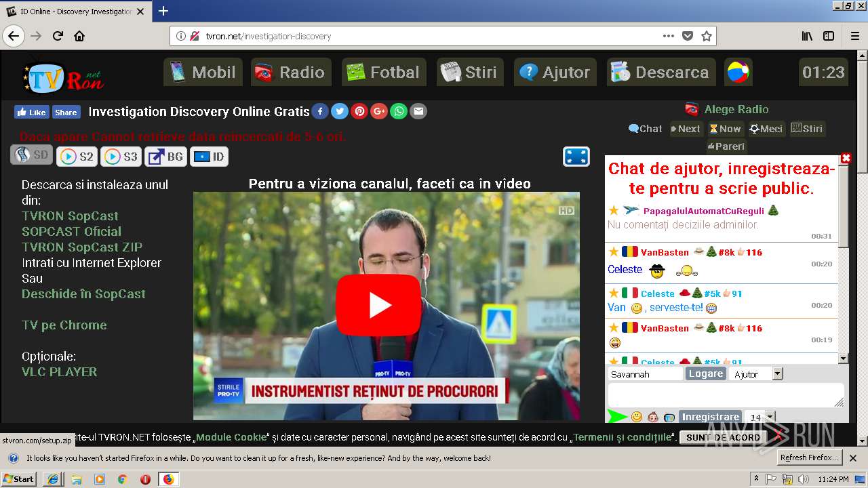Open page actions three-dot menu
This screenshot has width=868, height=488.
(x=669, y=36)
